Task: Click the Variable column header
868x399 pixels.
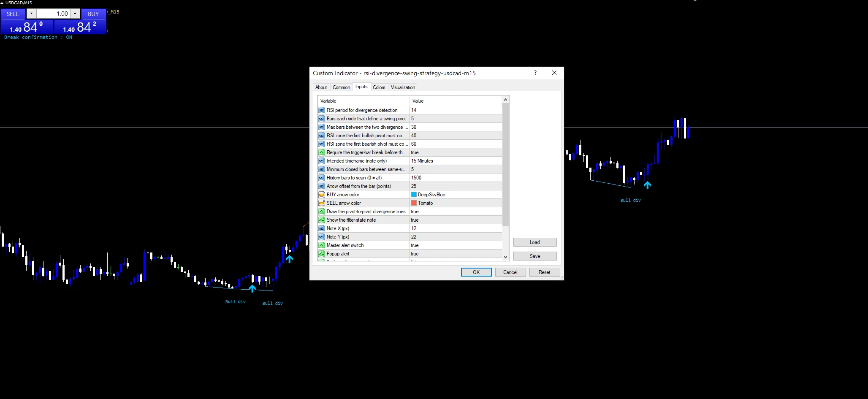Action: 363,101
